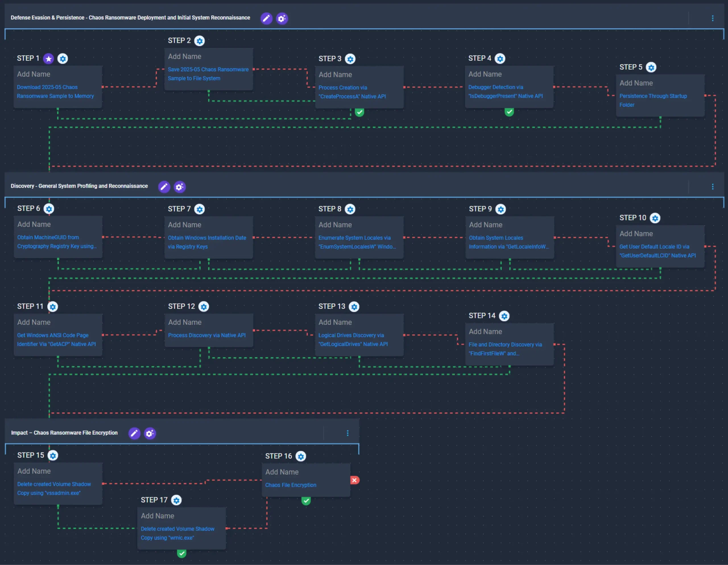Edit the Impact phase title with pencil

point(134,434)
